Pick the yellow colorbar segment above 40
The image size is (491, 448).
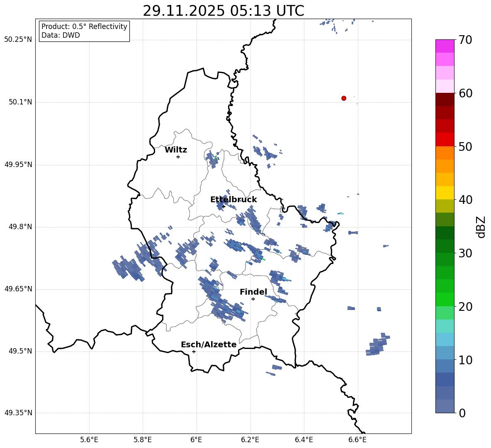pos(445,193)
